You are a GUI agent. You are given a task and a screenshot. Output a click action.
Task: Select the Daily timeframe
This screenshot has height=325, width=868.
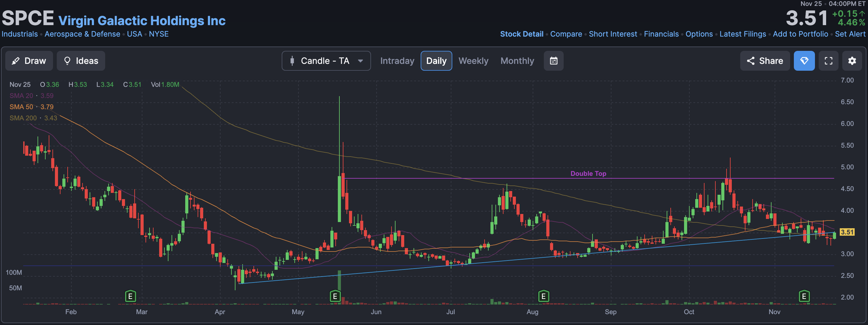[x=436, y=60]
